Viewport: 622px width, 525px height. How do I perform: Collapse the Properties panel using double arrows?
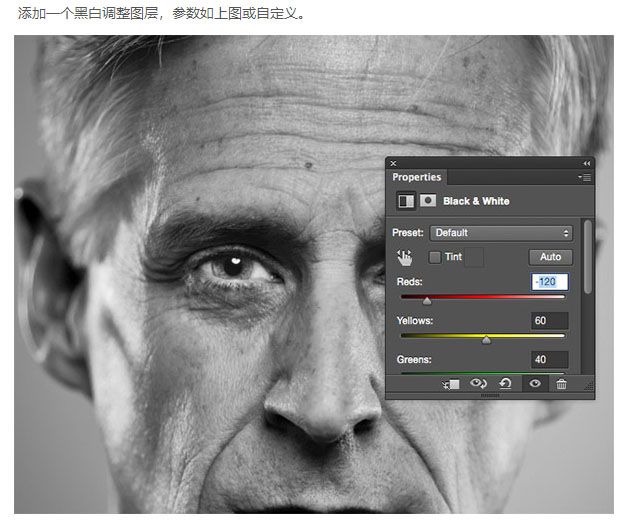pyautogui.click(x=586, y=163)
